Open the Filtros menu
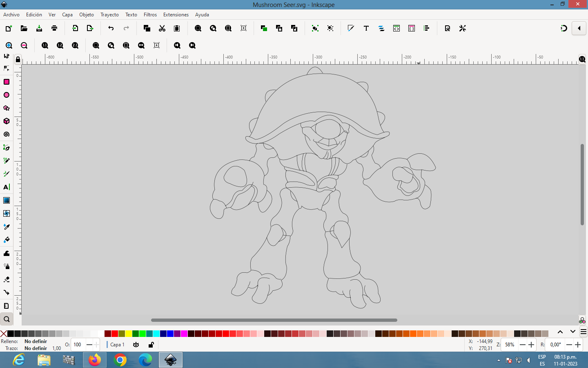The image size is (588, 368). pos(150,15)
